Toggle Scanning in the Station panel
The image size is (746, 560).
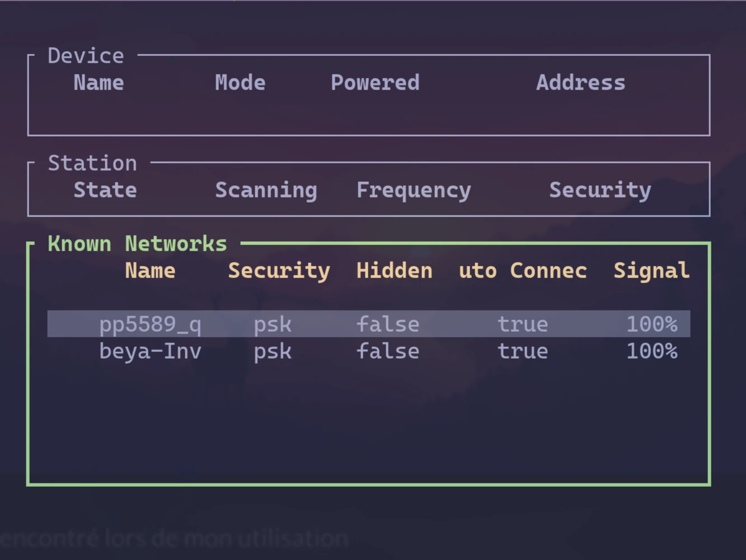tap(266, 190)
